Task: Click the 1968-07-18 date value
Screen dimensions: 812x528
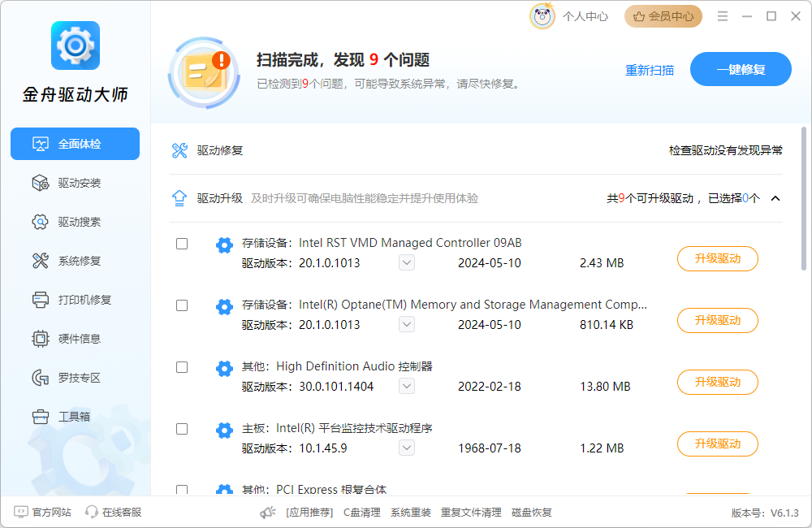Action: (490, 448)
